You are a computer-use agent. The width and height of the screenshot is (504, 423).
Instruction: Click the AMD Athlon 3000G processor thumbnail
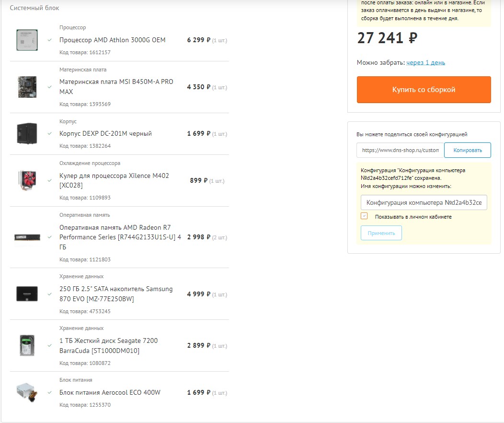coord(27,40)
